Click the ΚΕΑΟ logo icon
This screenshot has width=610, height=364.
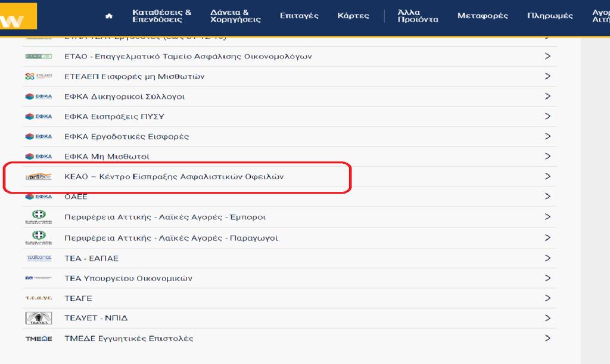point(39,176)
